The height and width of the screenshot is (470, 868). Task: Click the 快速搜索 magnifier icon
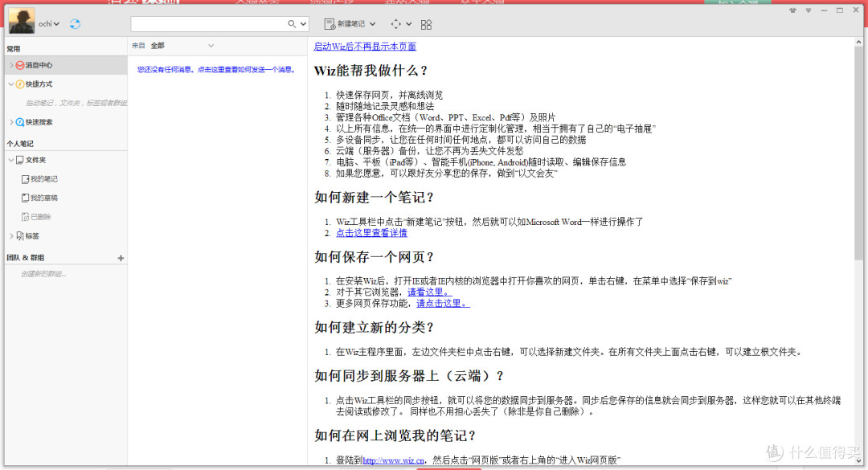click(20, 122)
